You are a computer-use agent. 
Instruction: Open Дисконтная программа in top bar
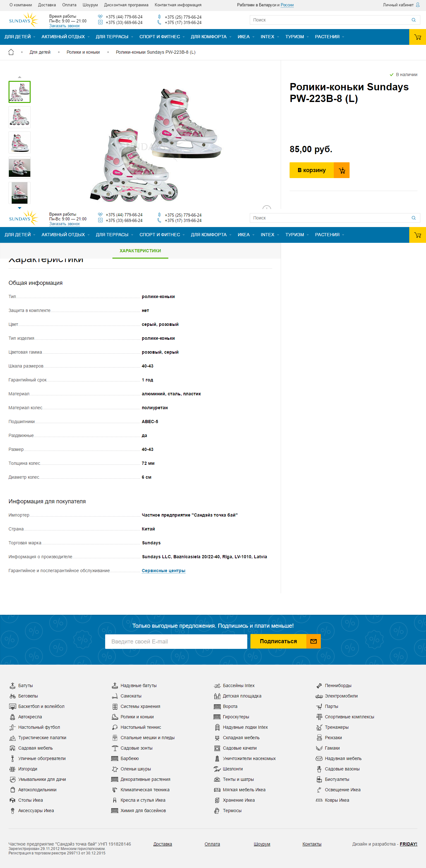pyautogui.click(x=126, y=5)
